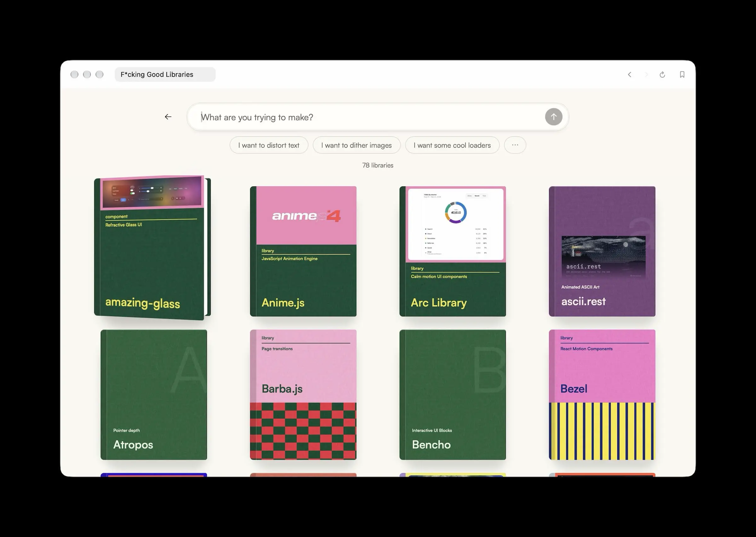Submit the query with the up-arrow button
The width and height of the screenshot is (756, 537).
553,117
